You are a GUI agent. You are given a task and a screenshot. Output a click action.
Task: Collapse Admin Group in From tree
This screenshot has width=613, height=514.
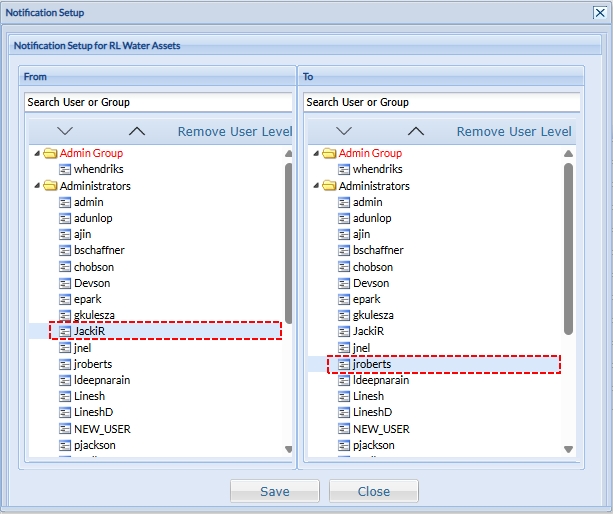click(37, 154)
